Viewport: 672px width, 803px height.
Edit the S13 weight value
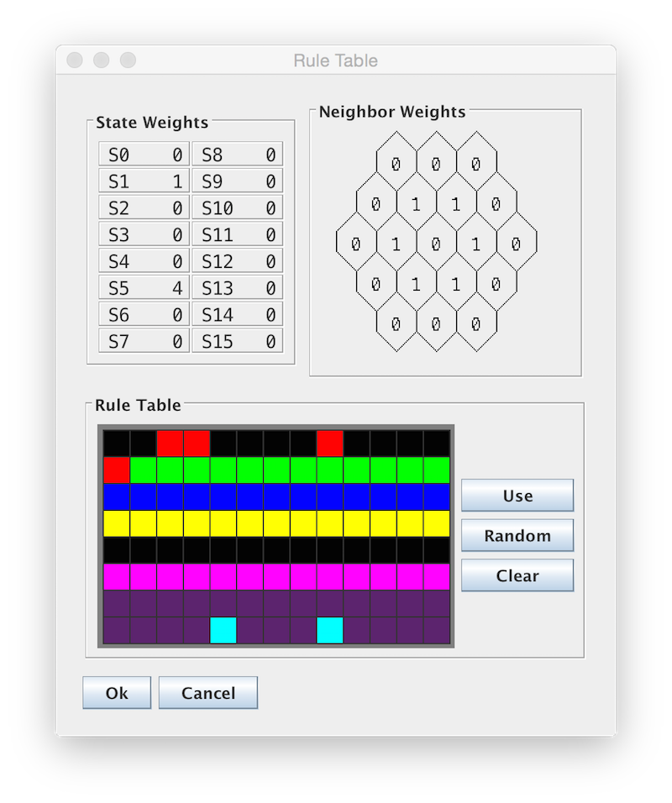point(237,287)
